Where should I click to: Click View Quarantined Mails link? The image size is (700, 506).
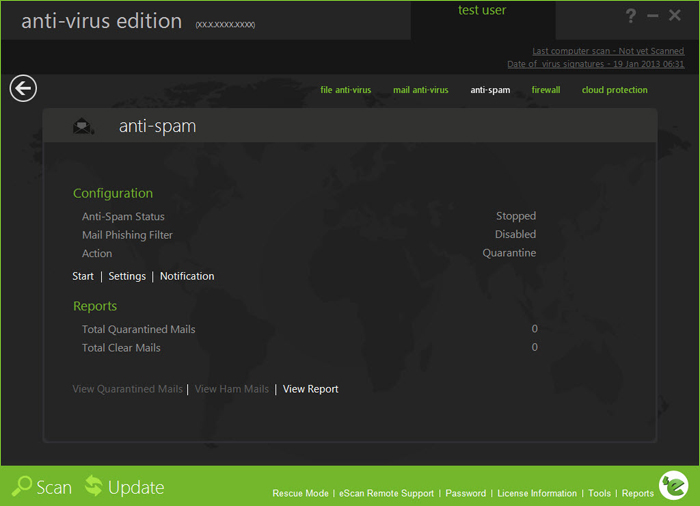tap(128, 389)
